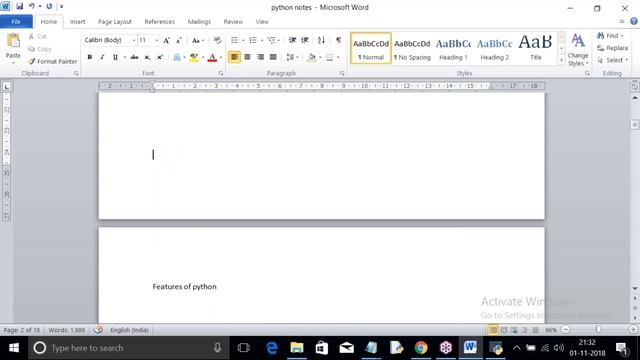Apply superscript formatting
Image resolution: width=640 pixels, height=360 pixels.
[160, 57]
